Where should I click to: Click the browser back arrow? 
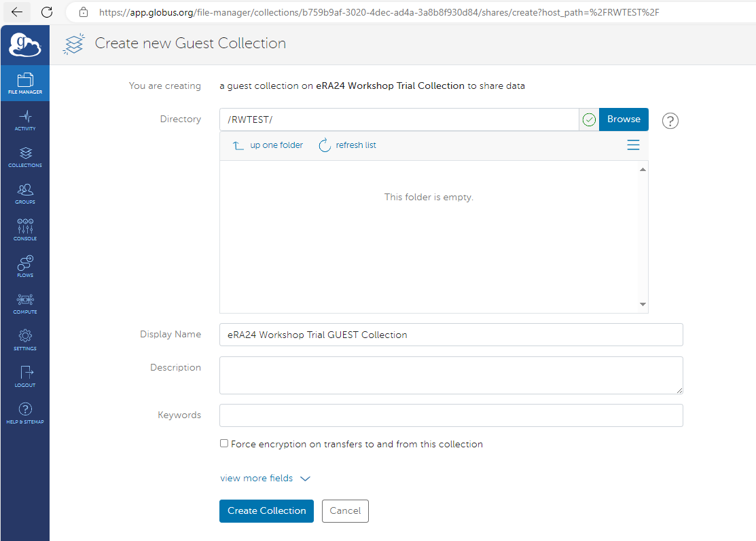(17, 12)
